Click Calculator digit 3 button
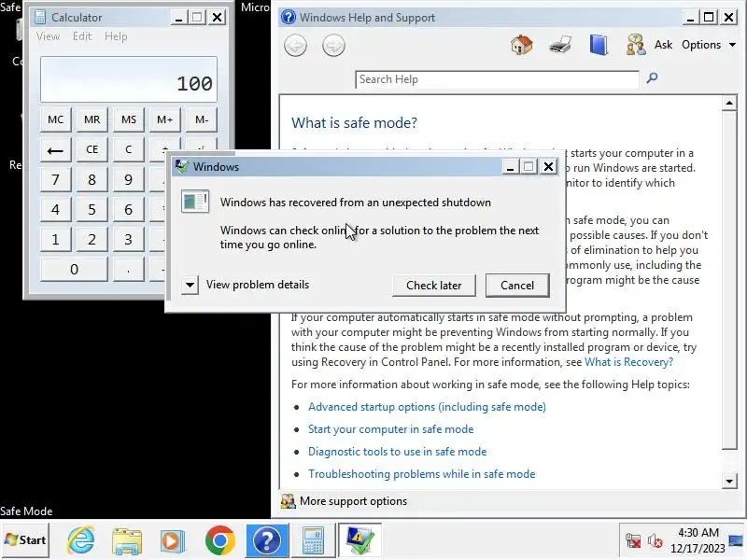Screen dimensions: 747x560 pyautogui.click(x=129, y=240)
